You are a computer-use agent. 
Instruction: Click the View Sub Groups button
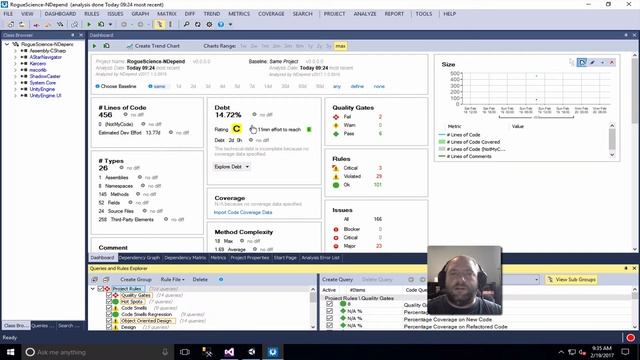pos(571,280)
